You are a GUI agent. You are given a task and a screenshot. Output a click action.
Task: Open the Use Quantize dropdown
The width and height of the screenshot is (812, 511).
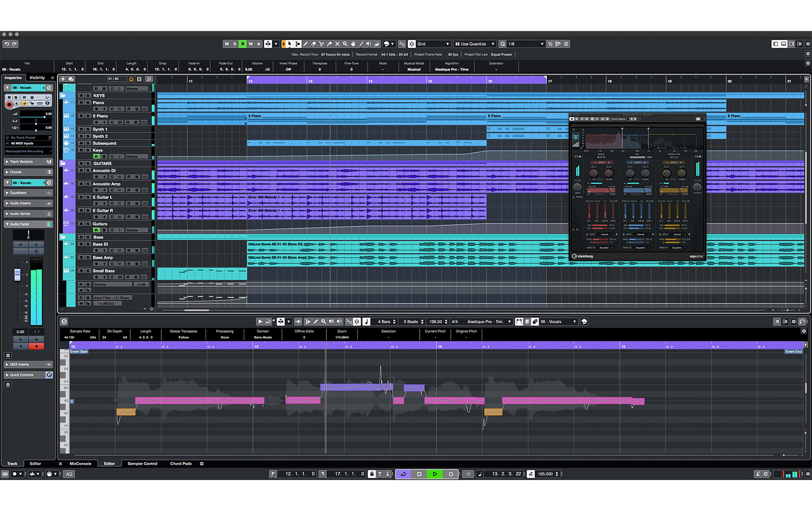coord(475,44)
